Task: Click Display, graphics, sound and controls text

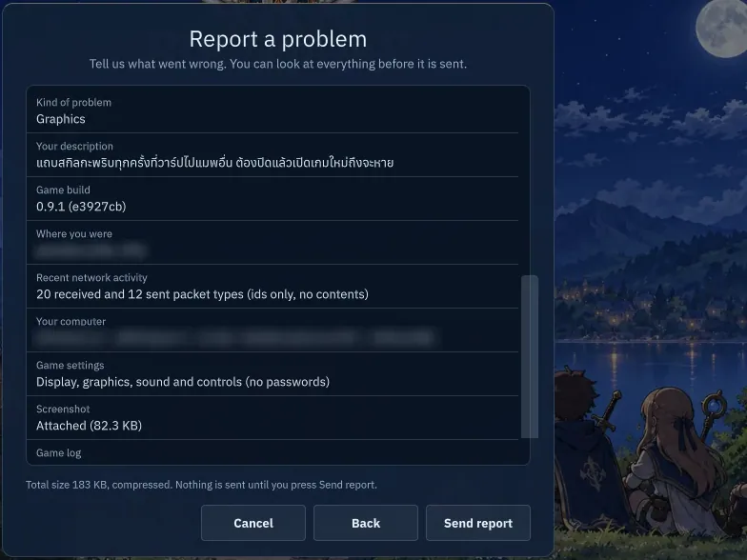Action: point(183,382)
